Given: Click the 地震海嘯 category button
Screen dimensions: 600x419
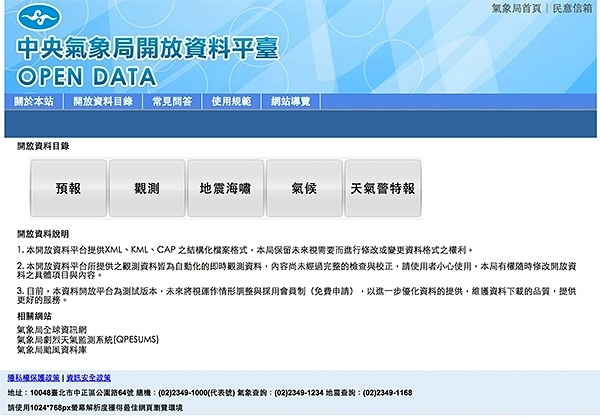Looking at the screenshot, I should click(x=225, y=188).
